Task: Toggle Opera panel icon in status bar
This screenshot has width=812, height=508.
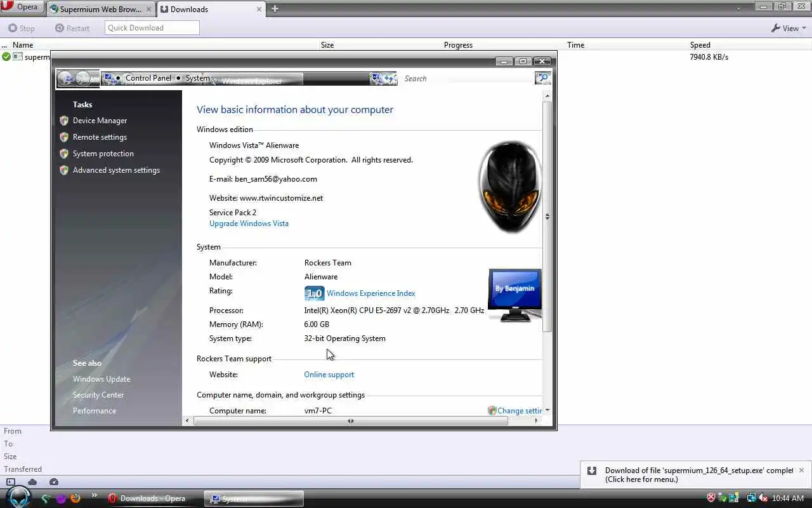Action: click(x=11, y=482)
